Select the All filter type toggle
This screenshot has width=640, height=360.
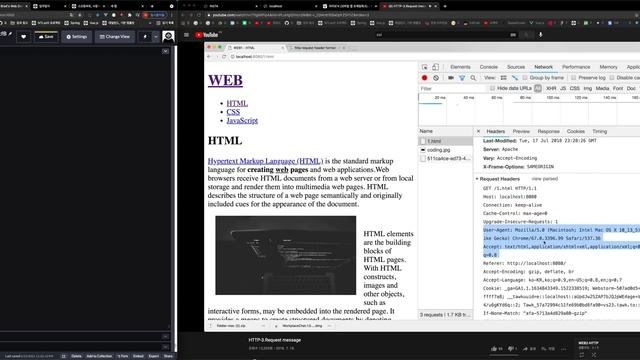pyautogui.click(x=538, y=88)
